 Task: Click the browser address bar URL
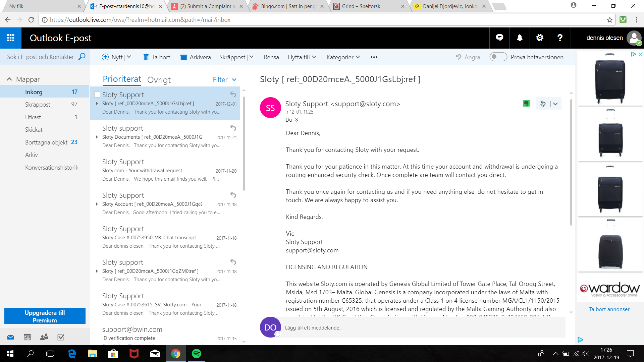[140, 20]
